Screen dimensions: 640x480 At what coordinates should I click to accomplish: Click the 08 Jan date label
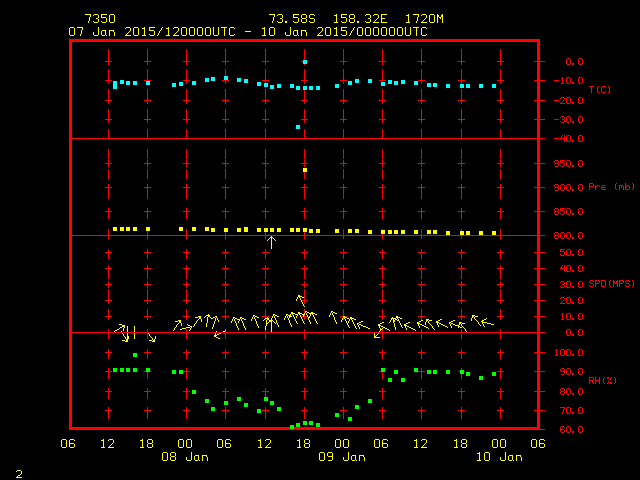coord(184,457)
